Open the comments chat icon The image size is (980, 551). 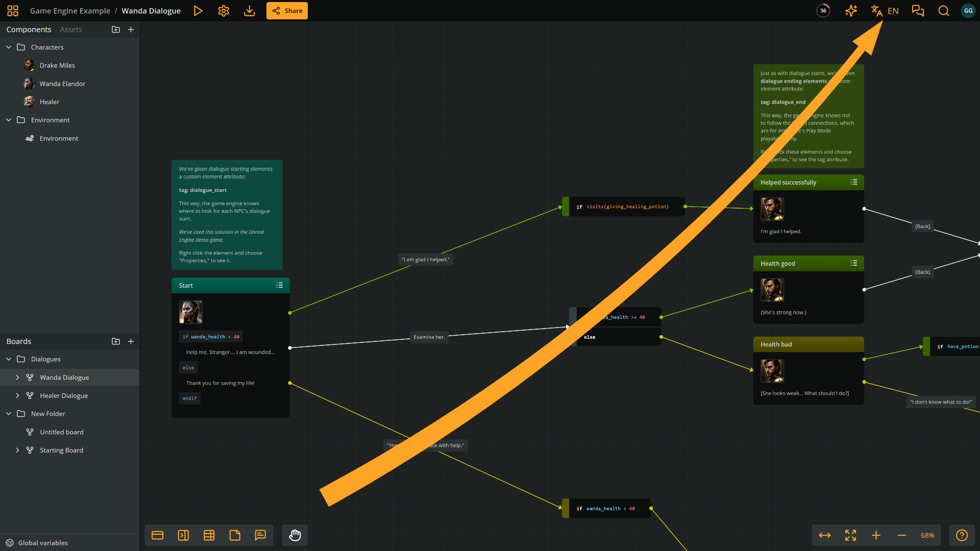point(918,11)
